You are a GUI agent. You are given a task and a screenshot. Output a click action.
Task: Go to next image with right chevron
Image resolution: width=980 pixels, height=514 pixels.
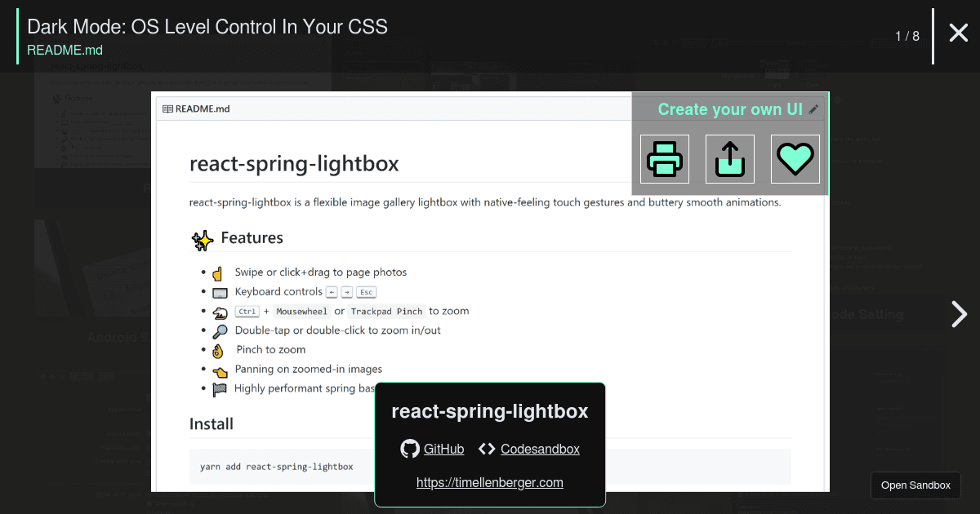point(959,314)
